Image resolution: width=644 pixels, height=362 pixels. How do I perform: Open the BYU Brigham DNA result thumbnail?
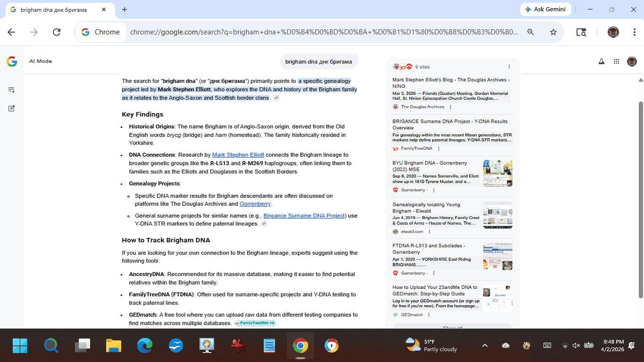tap(497, 173)
